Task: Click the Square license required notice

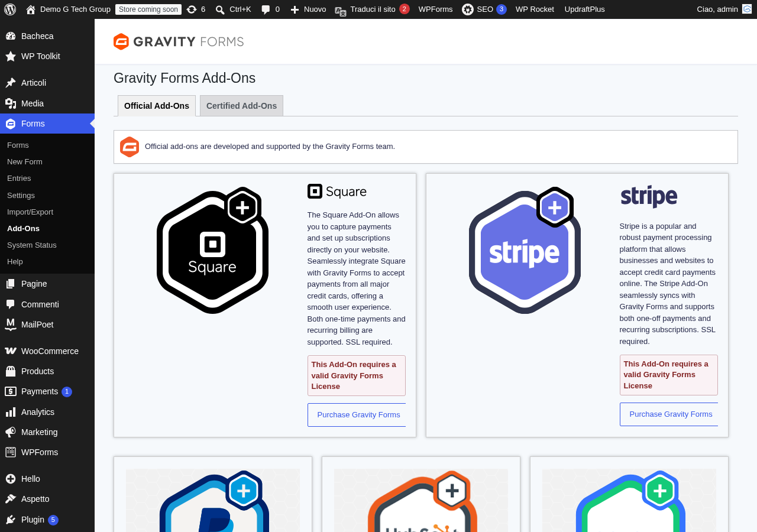Action: [357, 375]
